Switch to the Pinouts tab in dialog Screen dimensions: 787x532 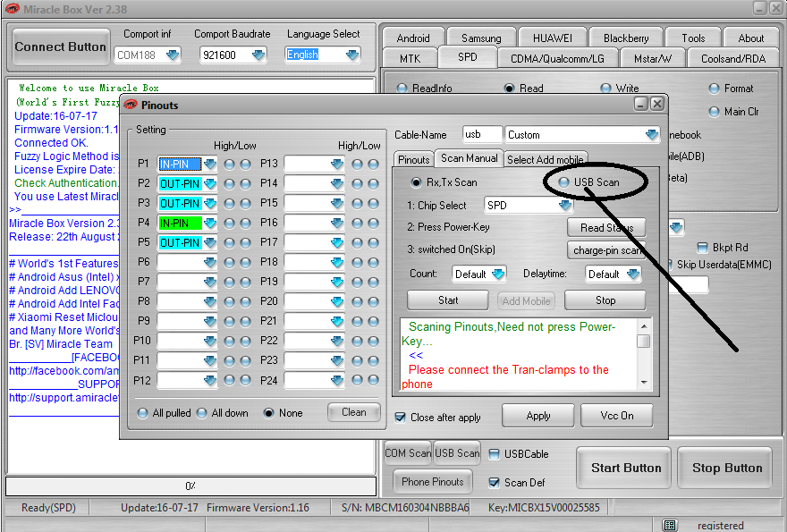413,159
